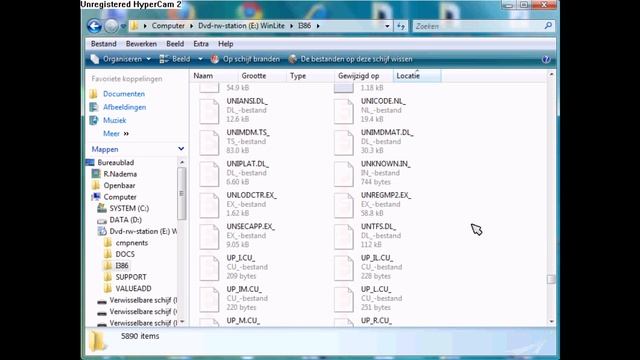Select file icon of UNIPLAT.DL_
Screen dimensions: 640x360
click(209, 174)
